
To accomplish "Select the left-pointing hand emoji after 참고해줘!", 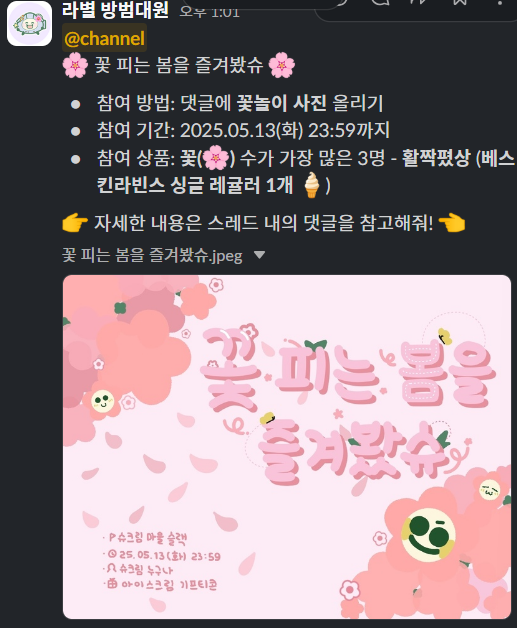I will pos(452,223).
